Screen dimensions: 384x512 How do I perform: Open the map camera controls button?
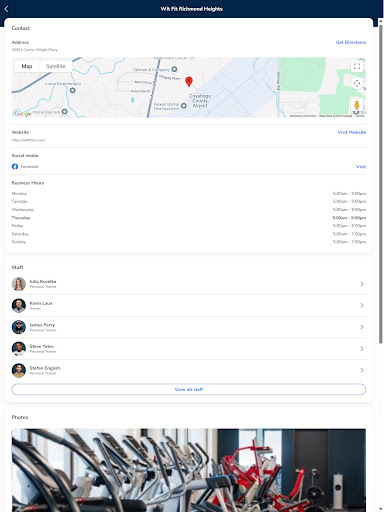pos(357,83)
